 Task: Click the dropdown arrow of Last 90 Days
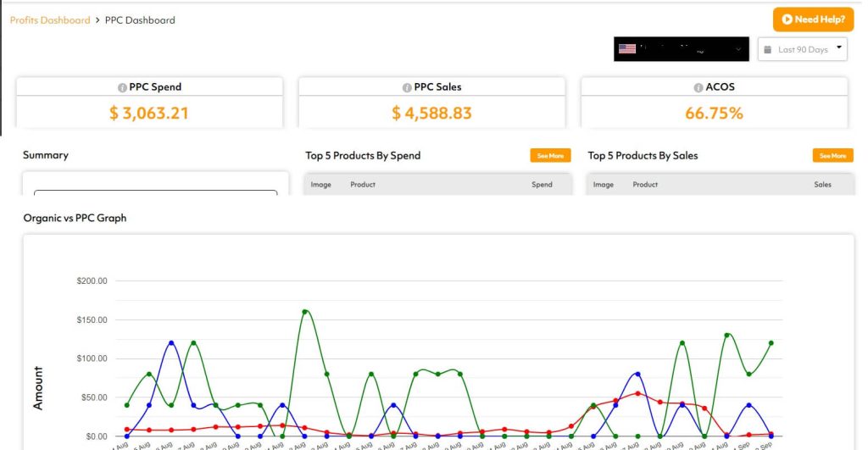tap(838, 47)
